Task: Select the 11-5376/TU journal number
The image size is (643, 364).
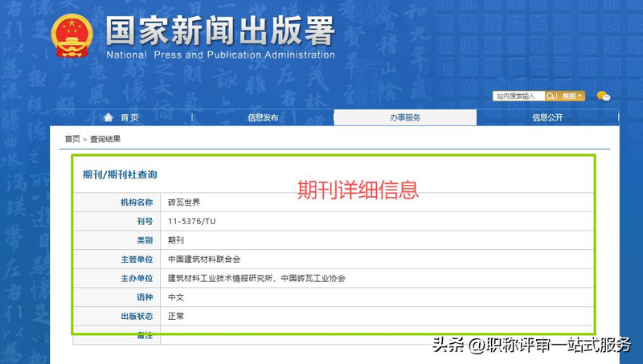Action: point(192,221)
